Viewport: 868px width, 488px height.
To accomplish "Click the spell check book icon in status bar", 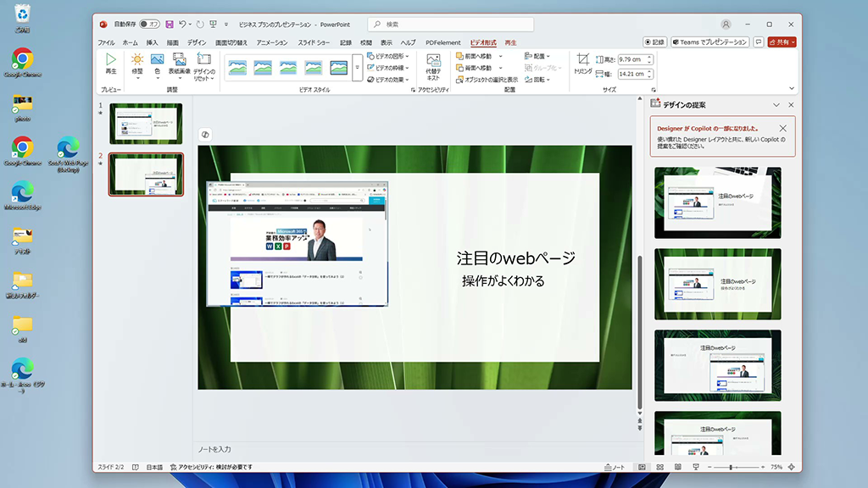I will (x=136, y=467).
